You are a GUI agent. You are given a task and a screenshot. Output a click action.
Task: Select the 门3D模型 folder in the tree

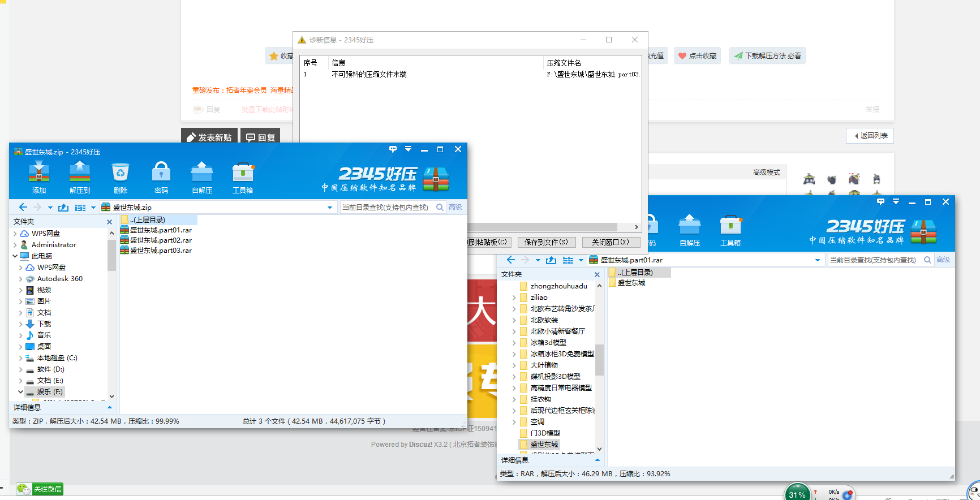[545, 433]
